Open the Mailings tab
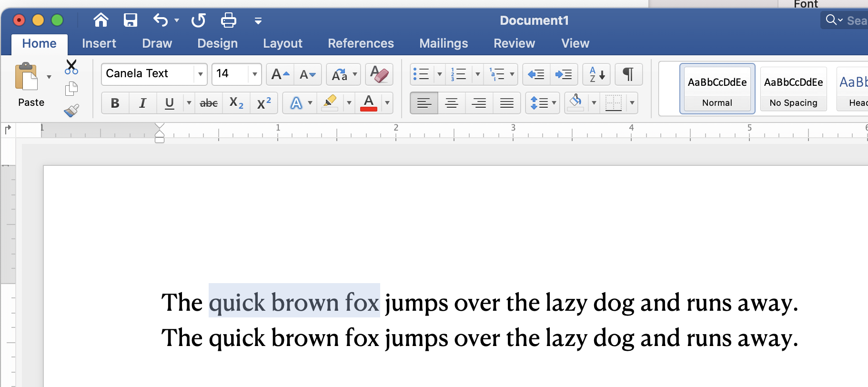The height and width of the screenshot is (387, 868). click(444, 43)
